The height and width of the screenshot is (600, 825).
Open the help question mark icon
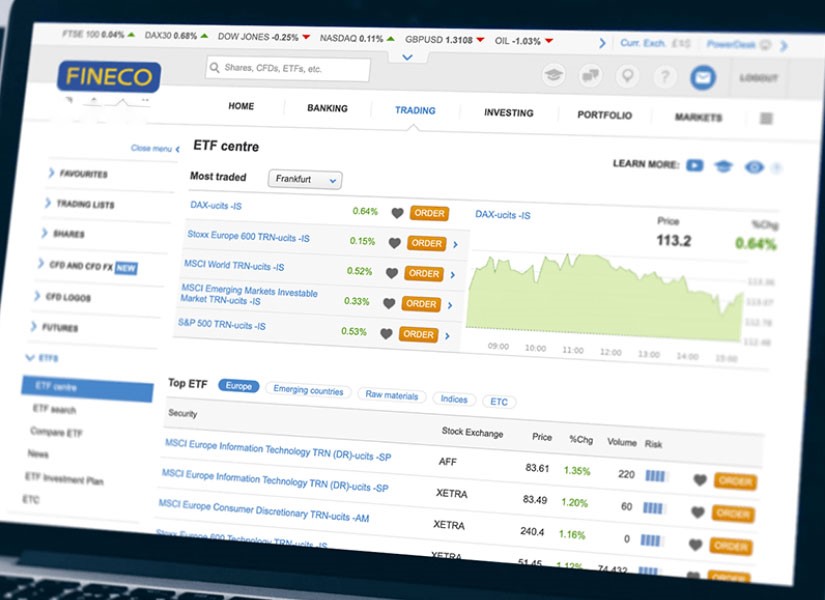click(665, 77)
